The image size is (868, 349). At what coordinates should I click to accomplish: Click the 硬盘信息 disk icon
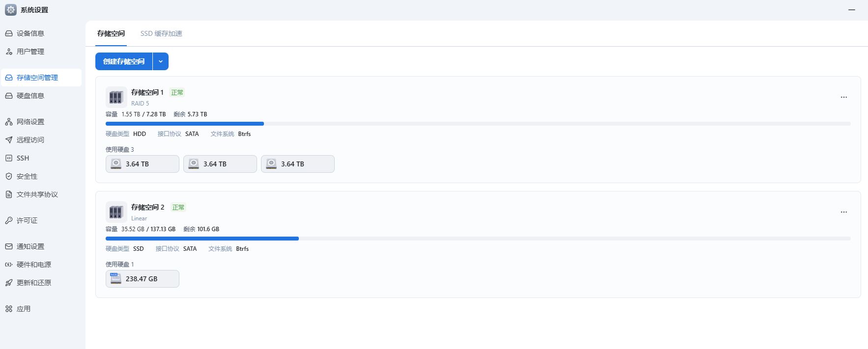click(9, 96)
